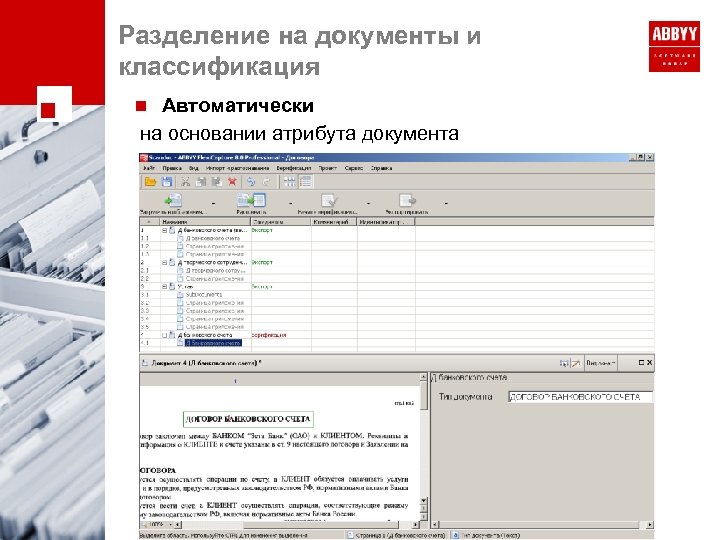Viewport: 720px width, 540px height.
Task: Open the Верификация menu
Action: 293,169
